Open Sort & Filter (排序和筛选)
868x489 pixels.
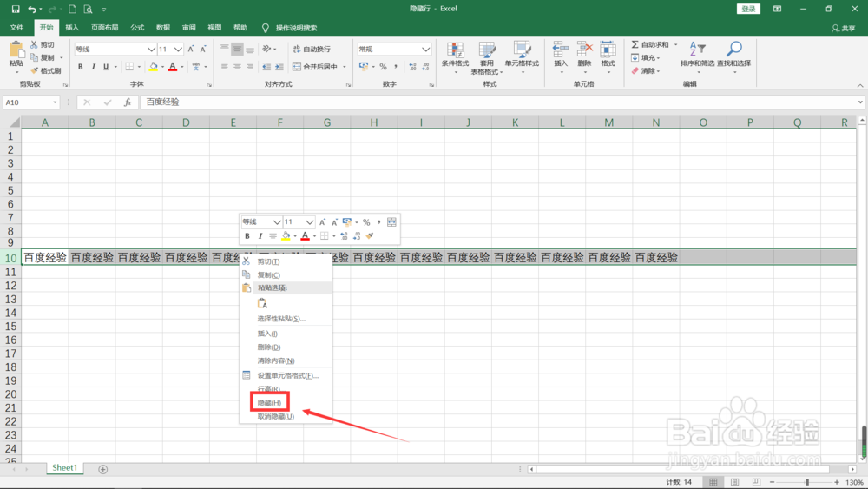tap(698, 57)
